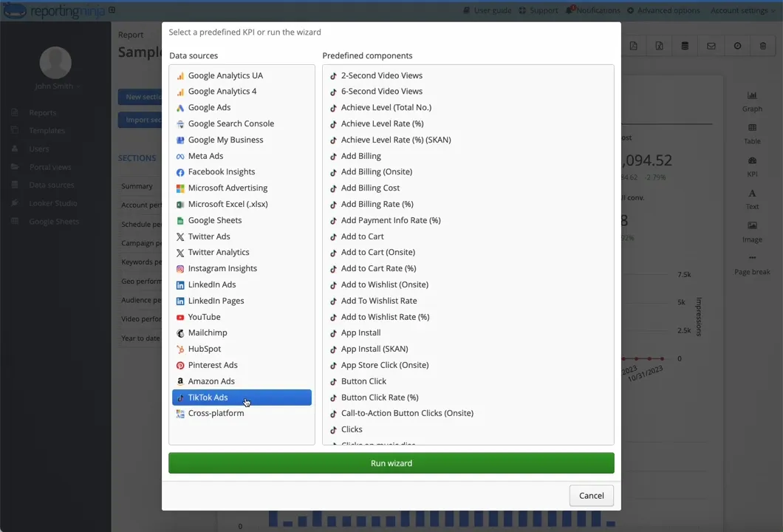The image size is (783, 532).
Task: Open the Support link
Action: [538, 10]
